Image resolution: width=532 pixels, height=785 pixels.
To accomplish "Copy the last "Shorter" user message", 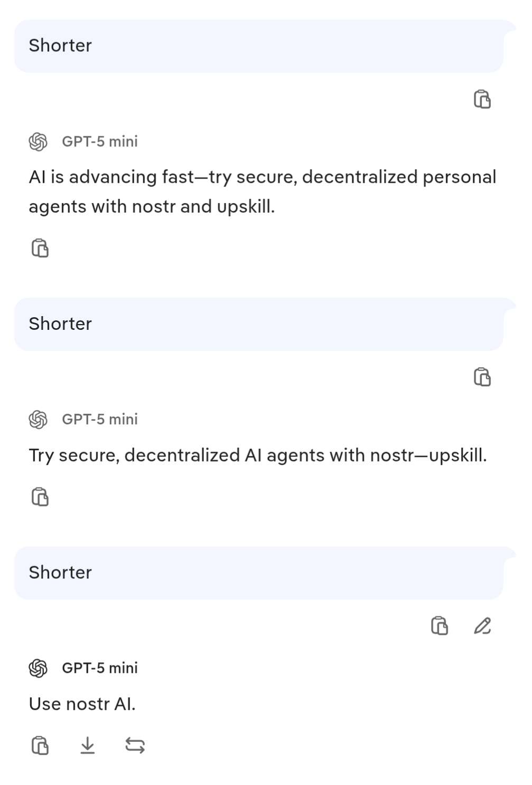I will pyautogui.click(x=439, y=626).
